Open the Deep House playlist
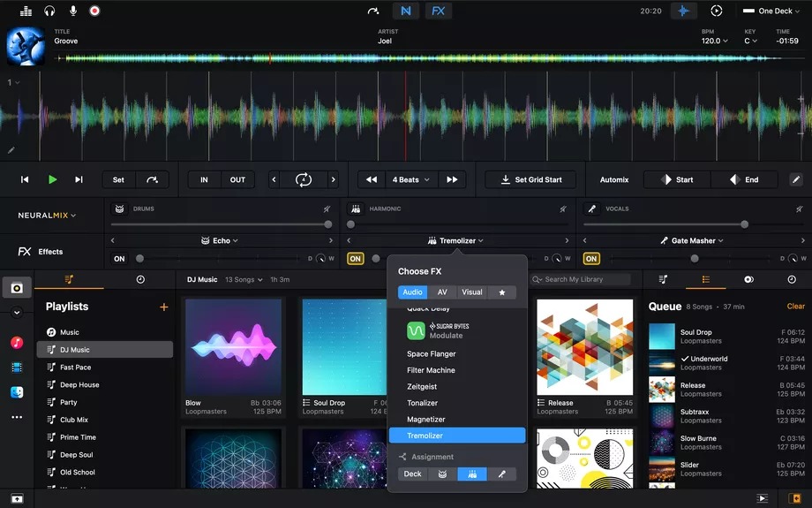This screenshot has width=812, height=508. pyautogui.click(x=105, y=384)
